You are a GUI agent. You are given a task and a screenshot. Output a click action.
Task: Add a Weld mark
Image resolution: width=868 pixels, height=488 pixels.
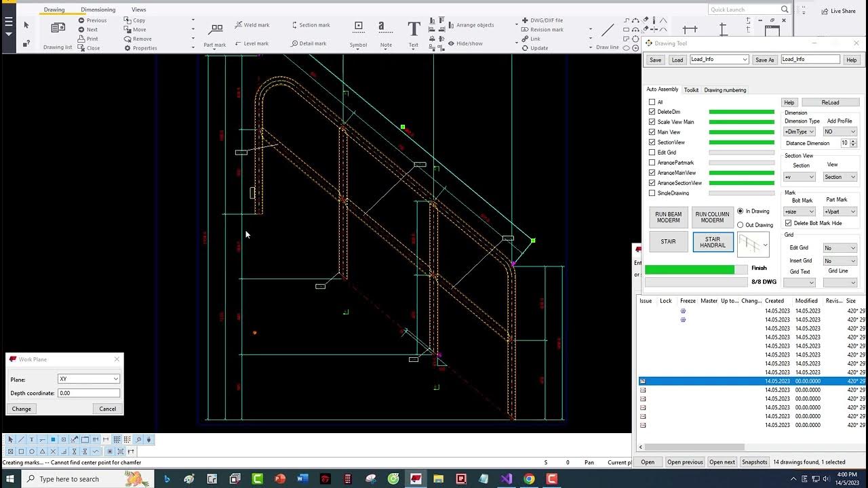(x=252, y=25)
